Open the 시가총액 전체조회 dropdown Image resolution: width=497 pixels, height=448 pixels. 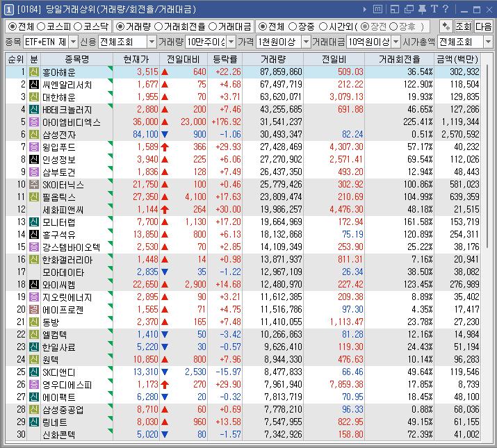(x=488, y=42)
